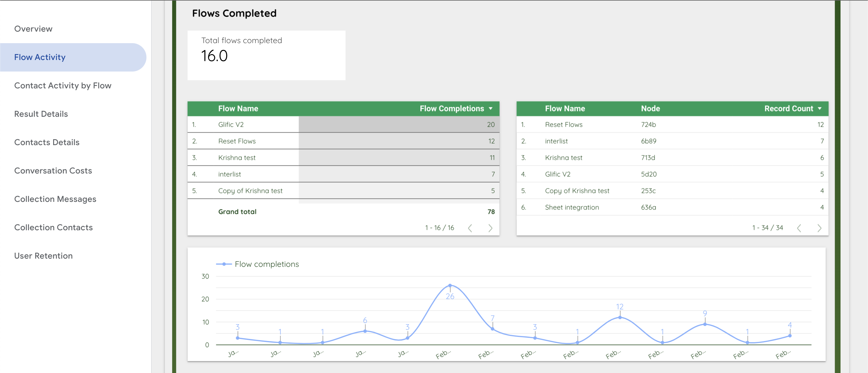Open the Overview page
Viewport: 868px width, 373px height.
(x=33, y=29)
